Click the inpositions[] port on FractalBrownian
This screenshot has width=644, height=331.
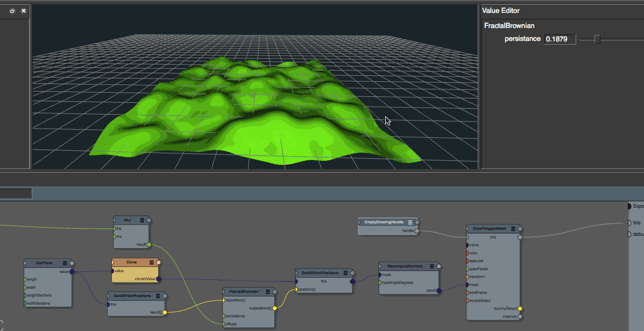224,300
